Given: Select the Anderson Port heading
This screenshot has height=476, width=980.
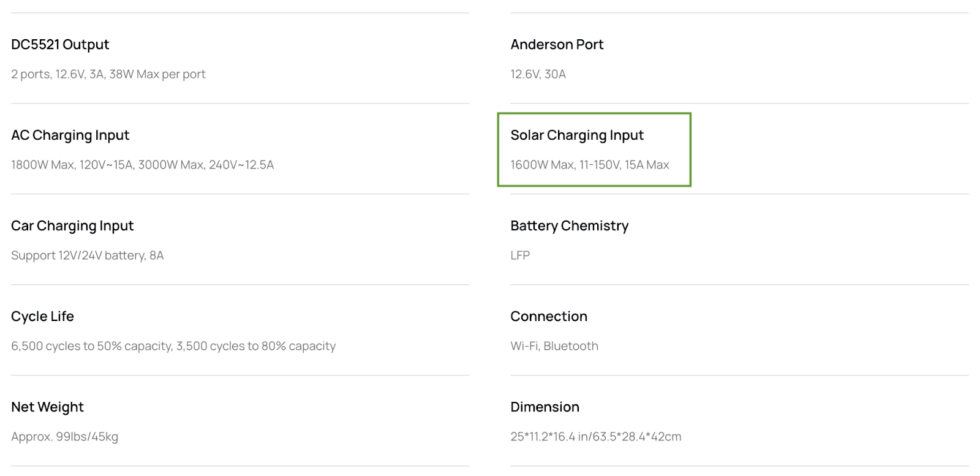Looking at the screenshot, I should 557,45.
